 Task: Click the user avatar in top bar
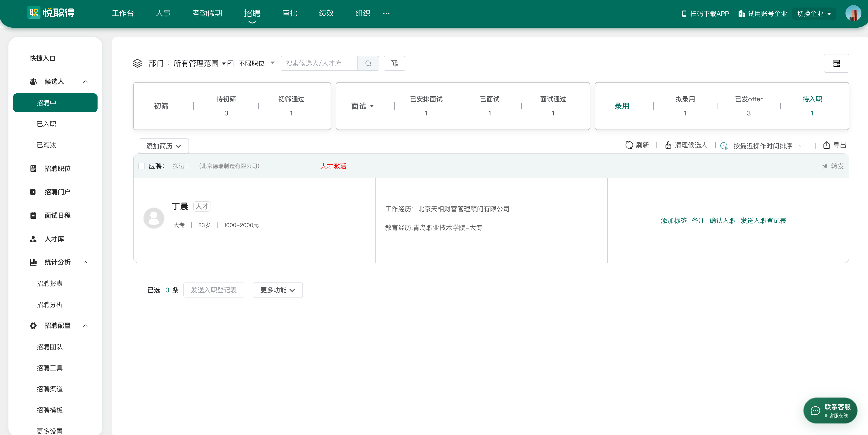pyautogui.click(x=853, y=13)
